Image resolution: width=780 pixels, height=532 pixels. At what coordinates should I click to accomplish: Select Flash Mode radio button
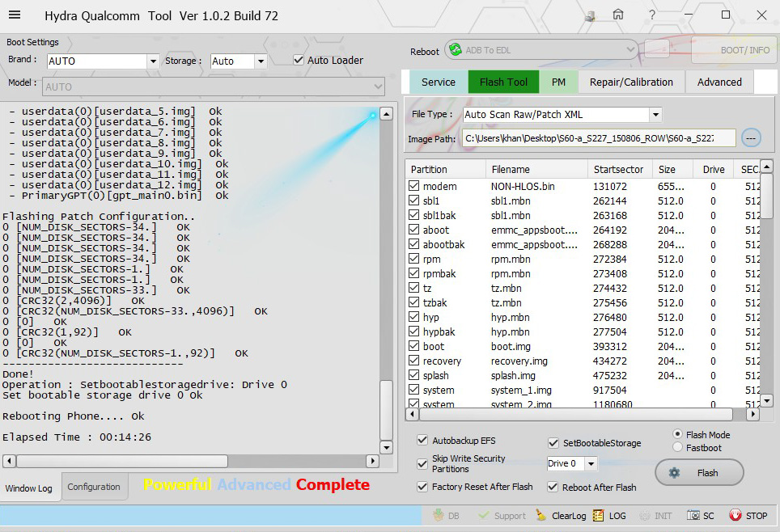[x=677, y=434]
